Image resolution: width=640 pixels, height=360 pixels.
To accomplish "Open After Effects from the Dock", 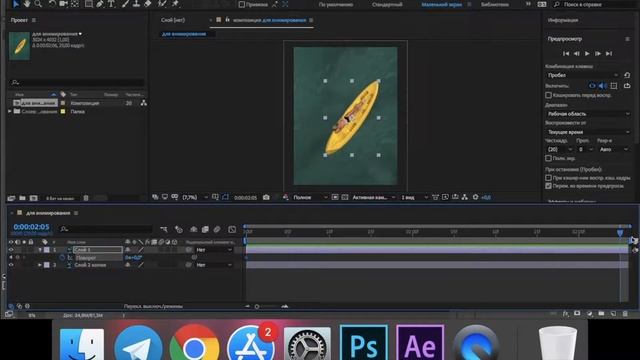I will [x=420, y=342].
